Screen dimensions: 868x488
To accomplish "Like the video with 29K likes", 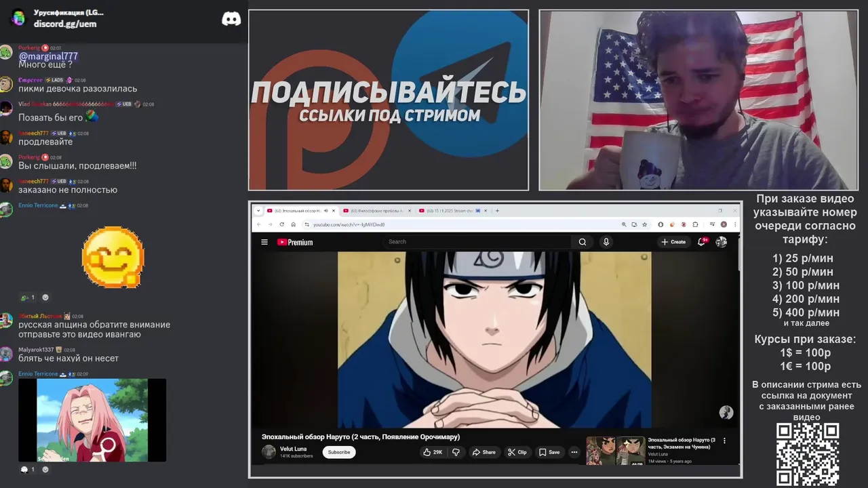I will pos(432,452).
